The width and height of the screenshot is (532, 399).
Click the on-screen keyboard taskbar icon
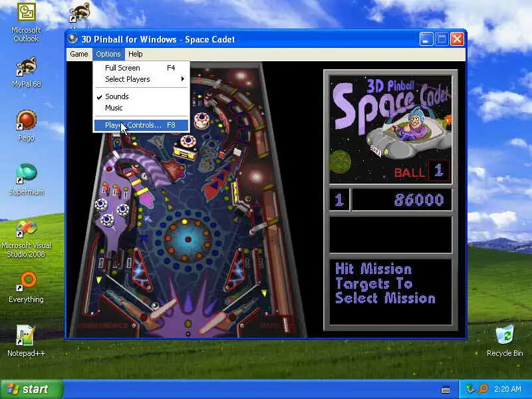[x=446, y=390]
